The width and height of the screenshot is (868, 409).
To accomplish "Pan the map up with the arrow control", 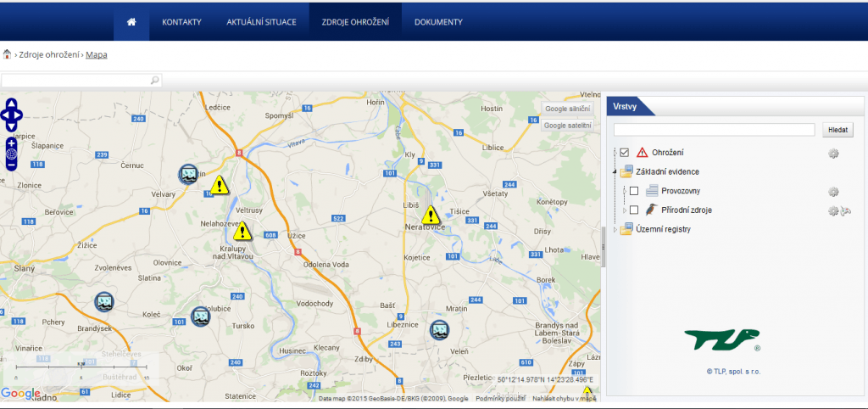I will click(x=11, y=104).
